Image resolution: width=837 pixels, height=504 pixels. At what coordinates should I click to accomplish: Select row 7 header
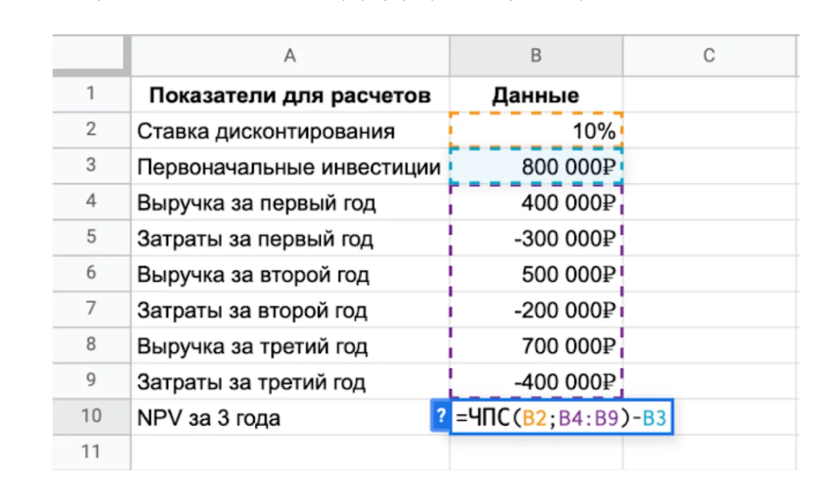(x=91, y=309)
